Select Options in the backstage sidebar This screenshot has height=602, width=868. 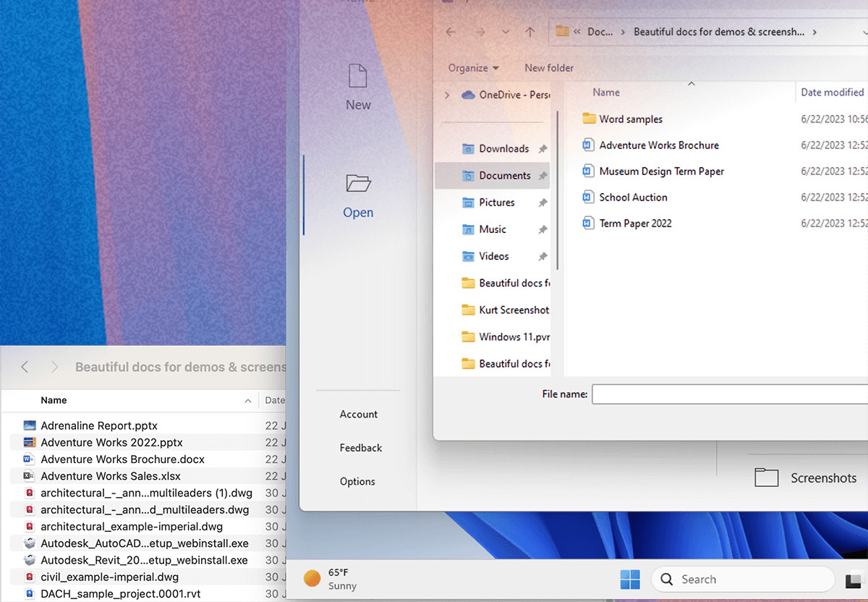(x=357, y=481)
